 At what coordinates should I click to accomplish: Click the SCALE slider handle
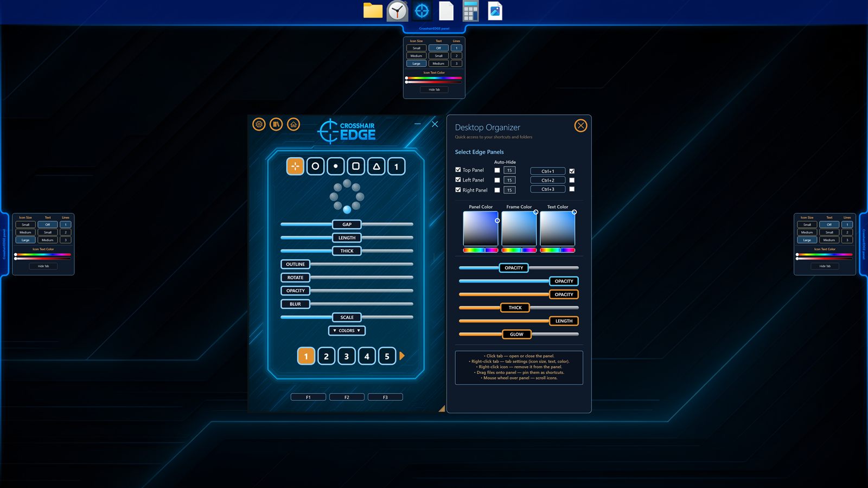[347, 317]
